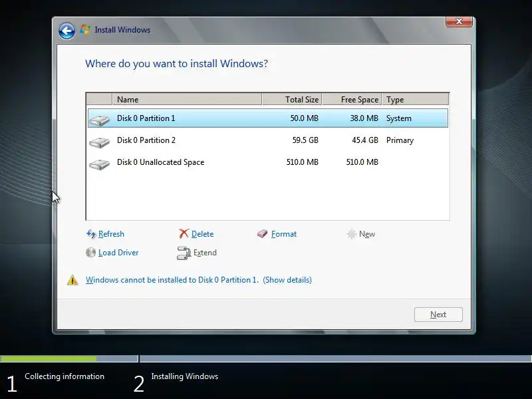Click the Collecting information step label

[65, 376]
